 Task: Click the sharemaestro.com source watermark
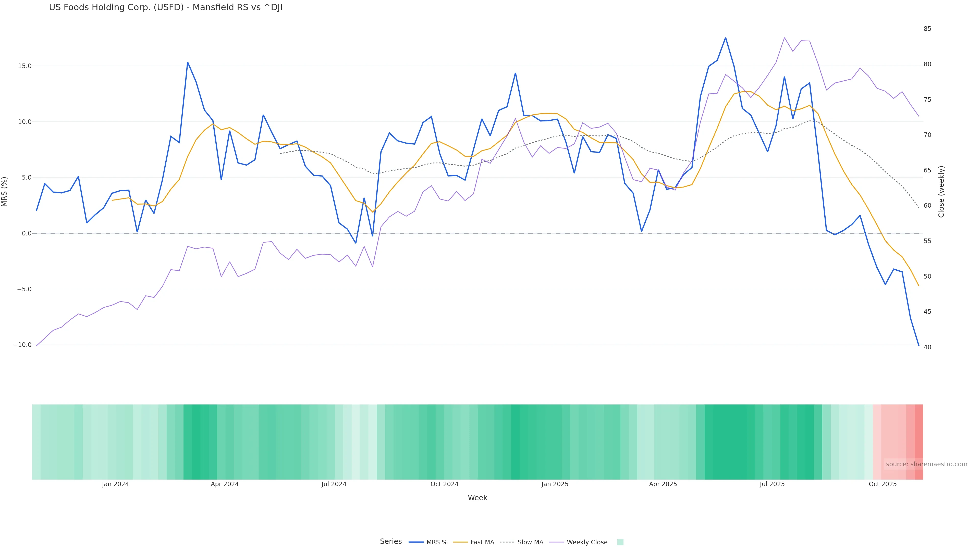(x=926, y=464)
